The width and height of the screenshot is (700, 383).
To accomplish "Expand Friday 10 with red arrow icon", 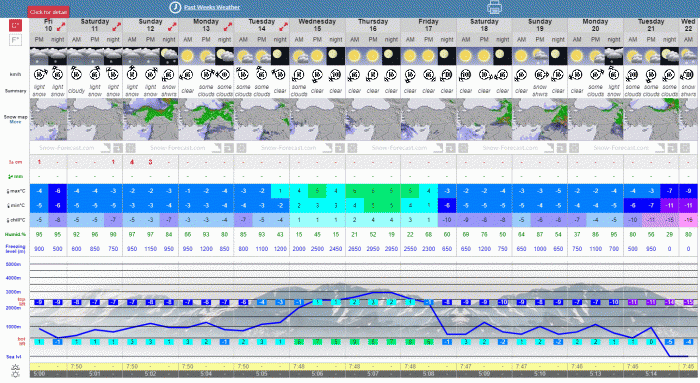I will [x=61, y=27].
